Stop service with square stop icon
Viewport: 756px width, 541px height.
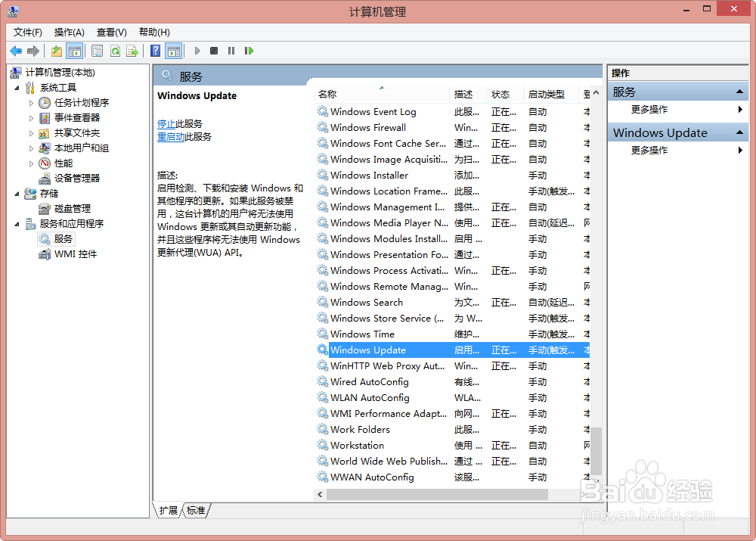[214, 51]
